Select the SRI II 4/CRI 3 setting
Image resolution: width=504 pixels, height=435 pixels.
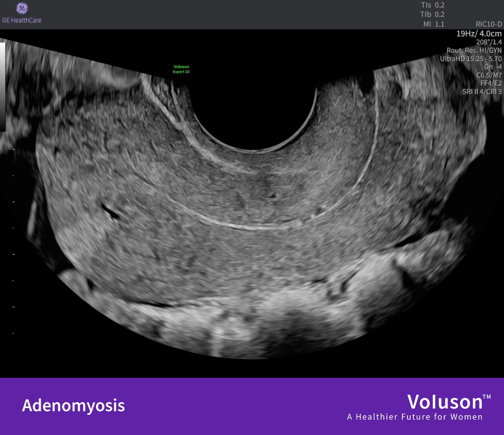pyautogui.click(x=482, y=92)
